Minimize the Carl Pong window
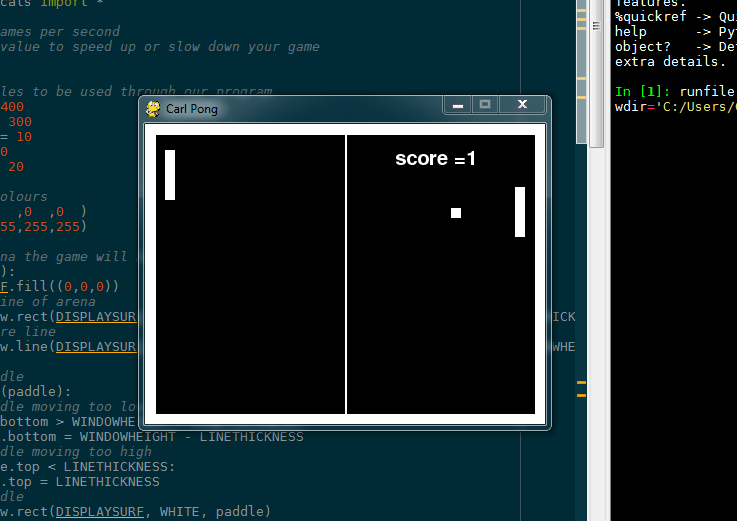 click(x=458, y=104)
